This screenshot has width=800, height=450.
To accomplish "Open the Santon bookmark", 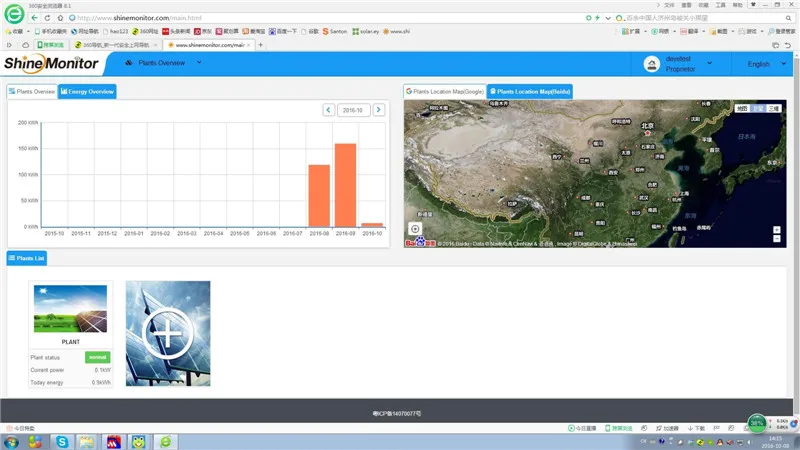I will click(x=335, y=31).
